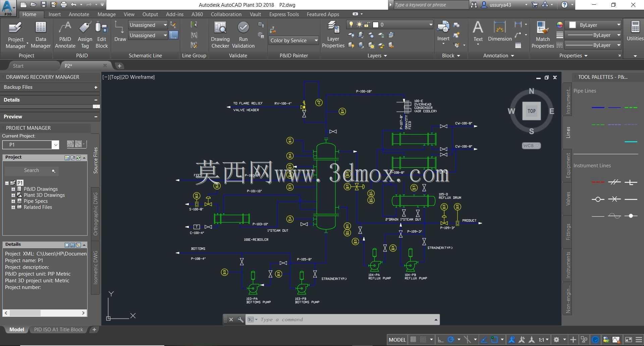Open the Express Tools ribbon tab
This screenshot has width=644, height=346.
click(x=284, y=14)
